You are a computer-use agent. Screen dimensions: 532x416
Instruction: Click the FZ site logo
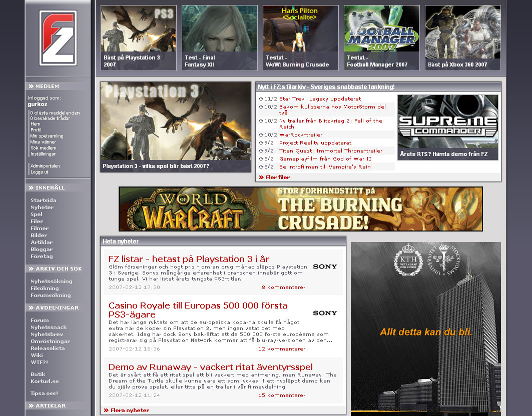coord(58,38)
